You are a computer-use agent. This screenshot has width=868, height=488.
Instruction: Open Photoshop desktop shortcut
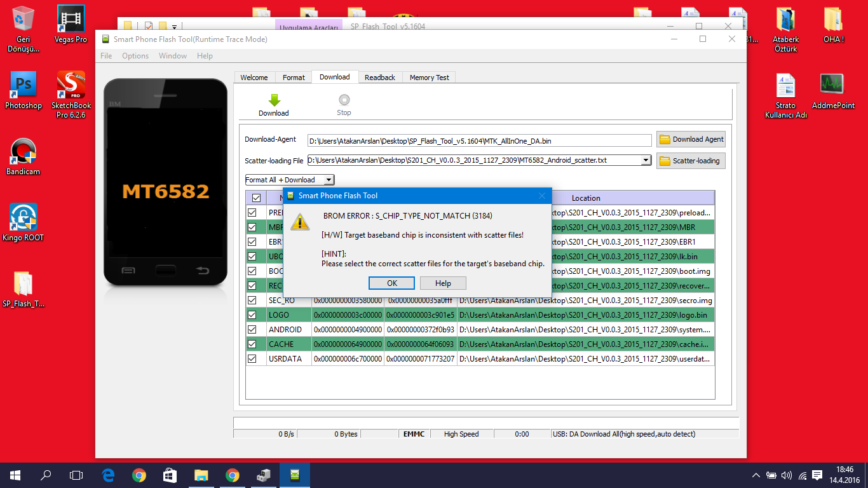pos(24,91)
